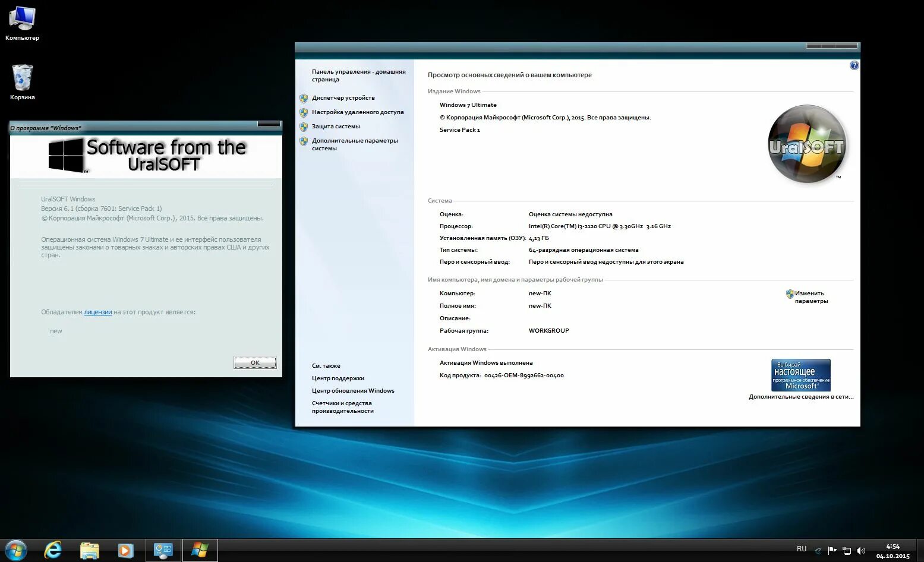Click Изменить параметры link
Image resolution: width=924 pixels, height=562 pixels.
coord(811,297)
